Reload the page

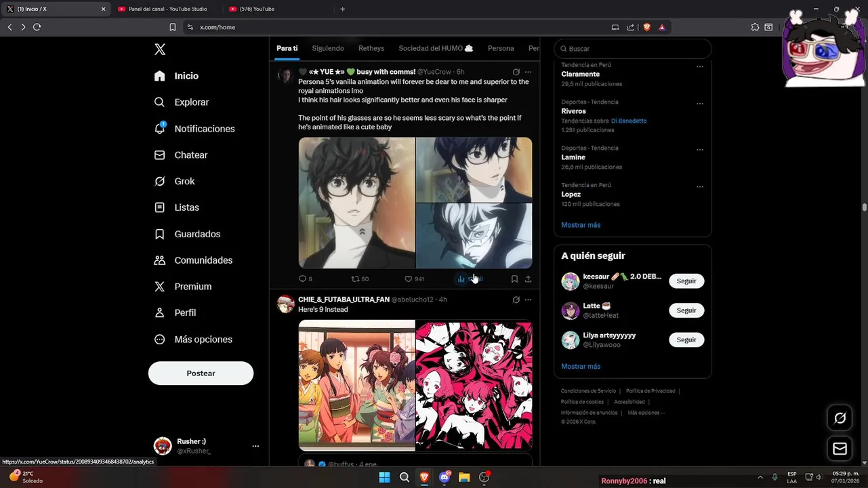pos(37,27)
